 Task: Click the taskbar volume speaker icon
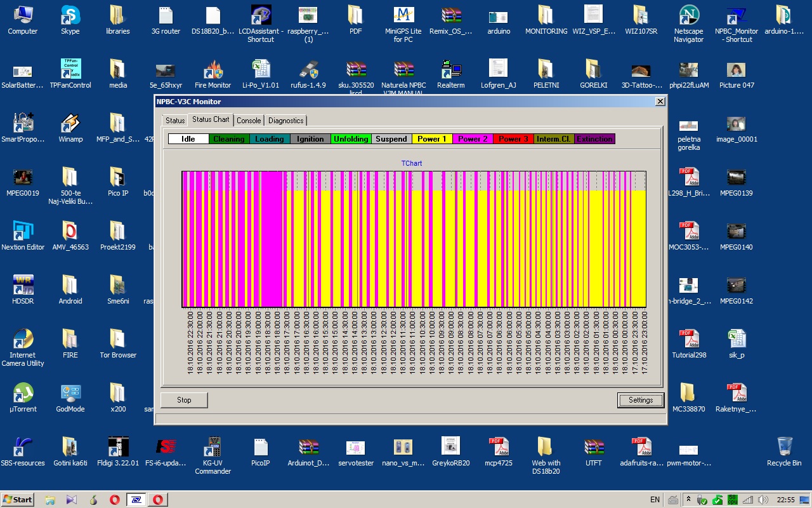pos(763,500)
